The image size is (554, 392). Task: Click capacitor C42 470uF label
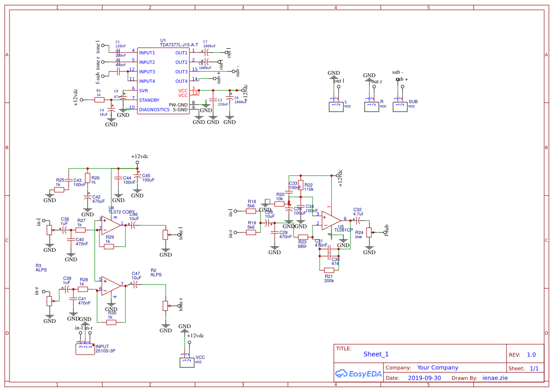tap(98, 199)
